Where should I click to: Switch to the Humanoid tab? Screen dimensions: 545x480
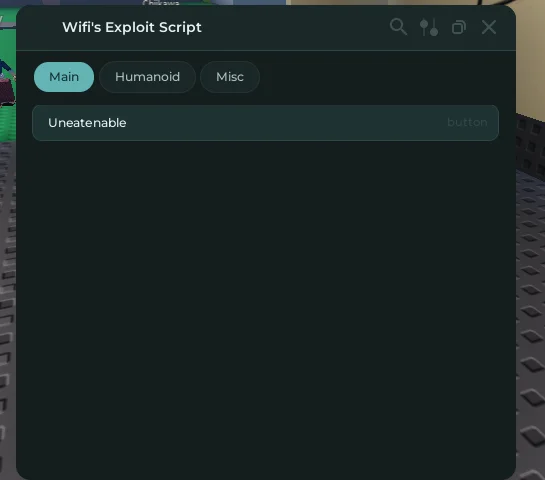[147, 77]
